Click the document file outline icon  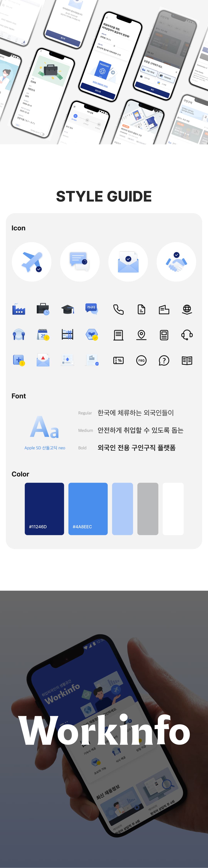[141, 309]
